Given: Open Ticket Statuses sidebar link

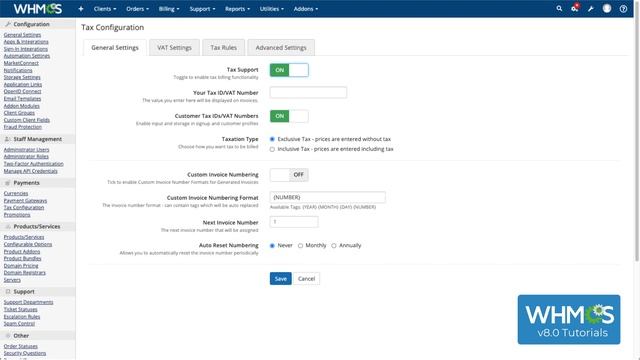Looking at the screenshot, I should [20, 309].
